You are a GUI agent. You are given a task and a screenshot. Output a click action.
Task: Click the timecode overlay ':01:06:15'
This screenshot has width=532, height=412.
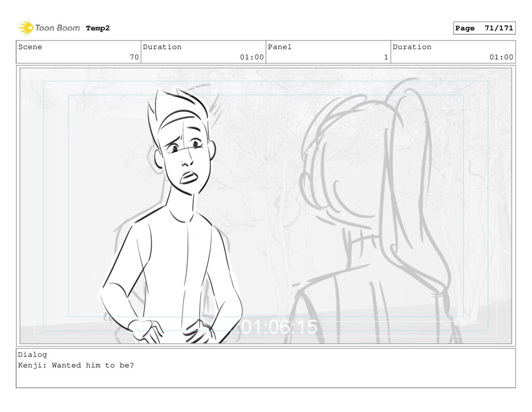278,327
